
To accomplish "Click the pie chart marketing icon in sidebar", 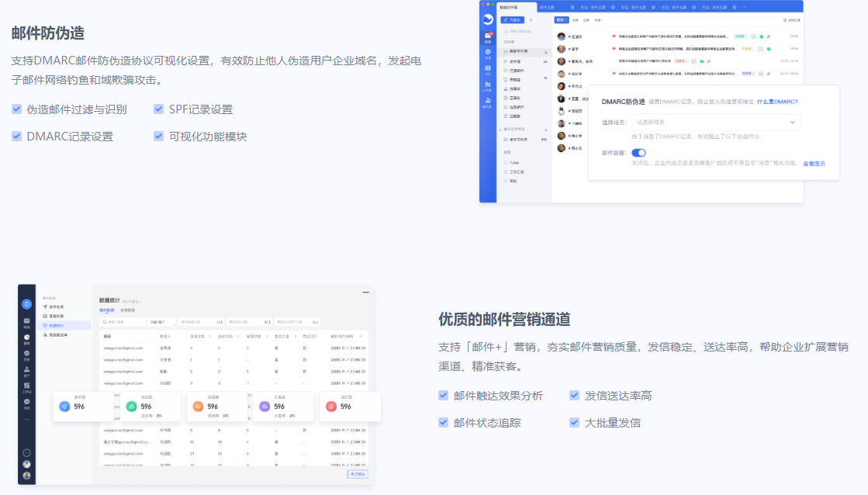I will click(x=26, y=337).
